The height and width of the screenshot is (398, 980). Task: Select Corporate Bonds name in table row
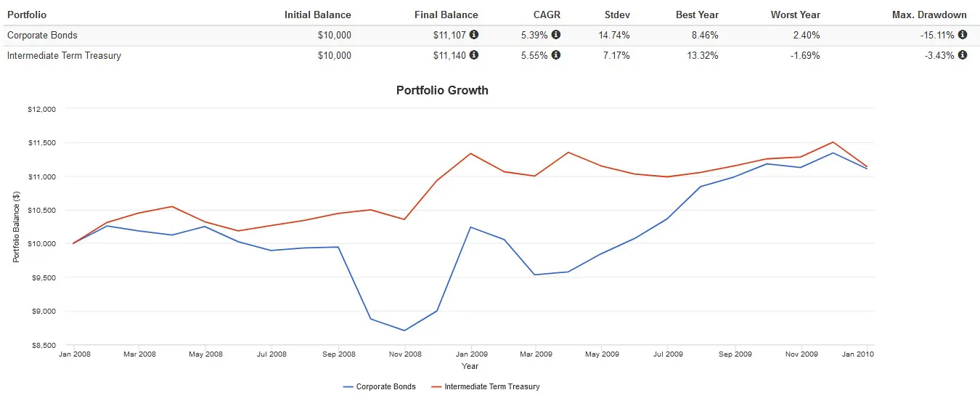pyautogui.click(x=42, y=35)
